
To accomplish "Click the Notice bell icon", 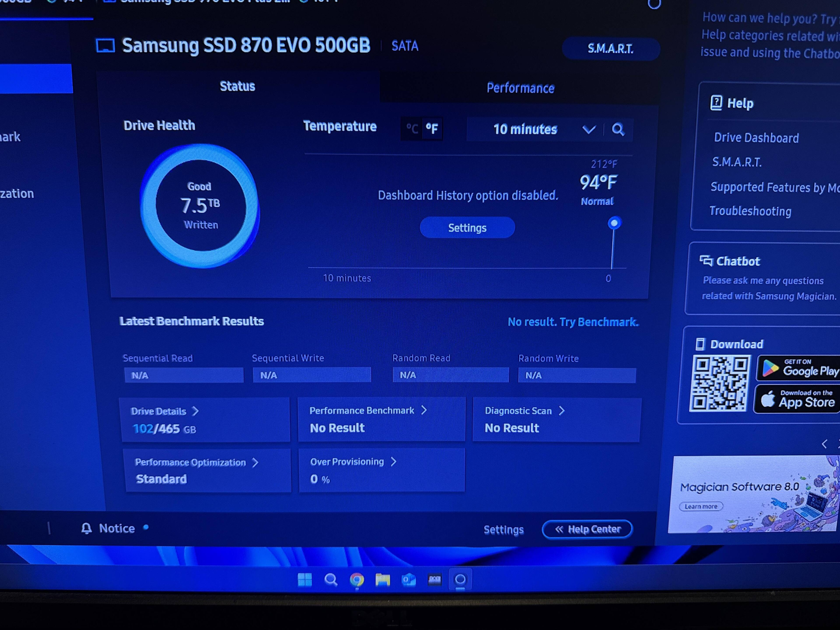I will click(87, 528).
